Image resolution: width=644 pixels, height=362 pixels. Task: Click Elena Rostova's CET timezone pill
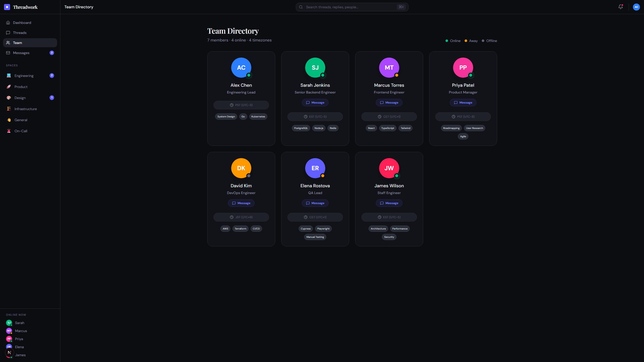pos(315,217)
